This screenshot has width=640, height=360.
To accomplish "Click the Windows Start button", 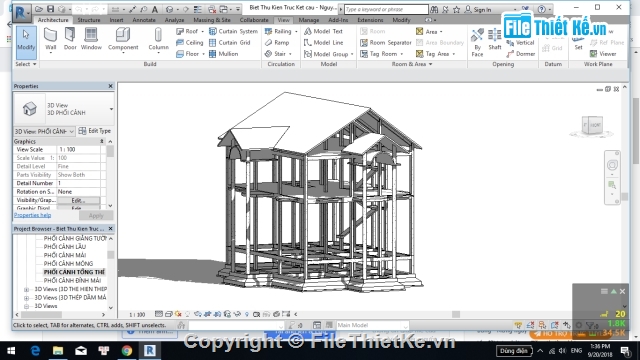I will (11, 351).
